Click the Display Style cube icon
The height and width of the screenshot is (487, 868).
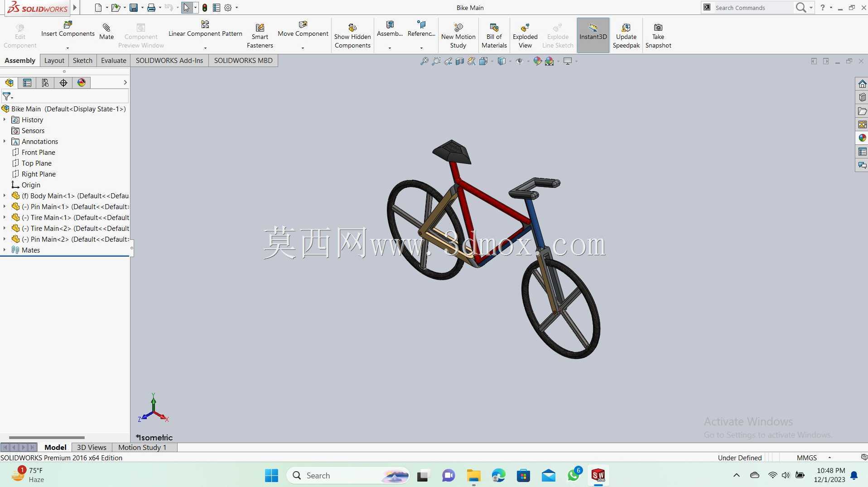tap(502, 61)
